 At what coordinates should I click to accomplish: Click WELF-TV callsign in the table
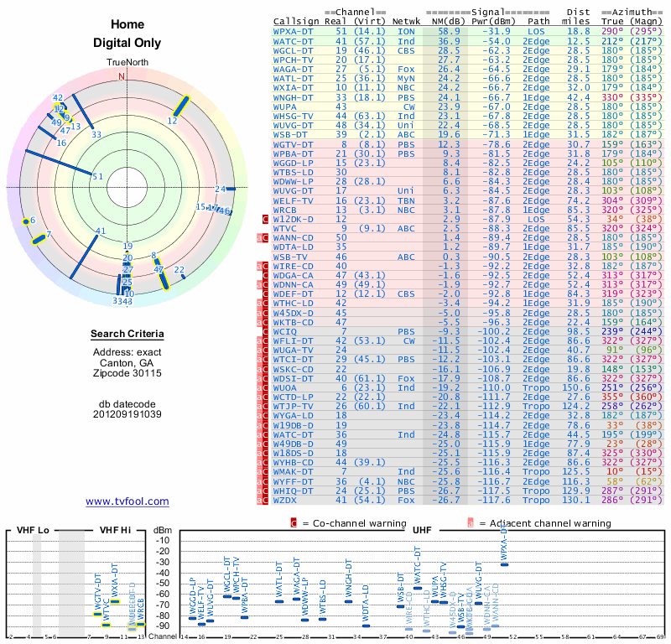coord(293,200)
